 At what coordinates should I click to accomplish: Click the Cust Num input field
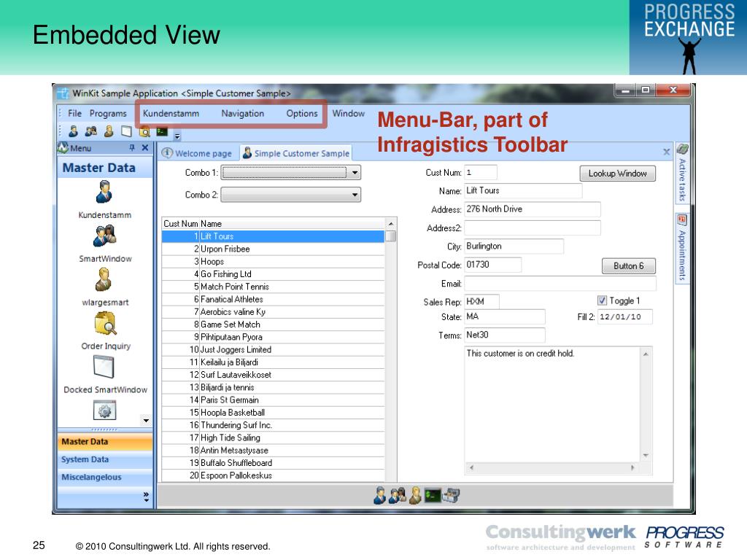coord(481,172)
